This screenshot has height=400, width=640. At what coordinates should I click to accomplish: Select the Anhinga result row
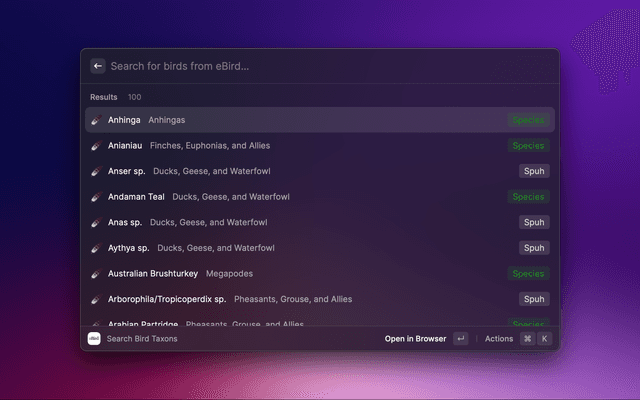click(x=300, y=120)
